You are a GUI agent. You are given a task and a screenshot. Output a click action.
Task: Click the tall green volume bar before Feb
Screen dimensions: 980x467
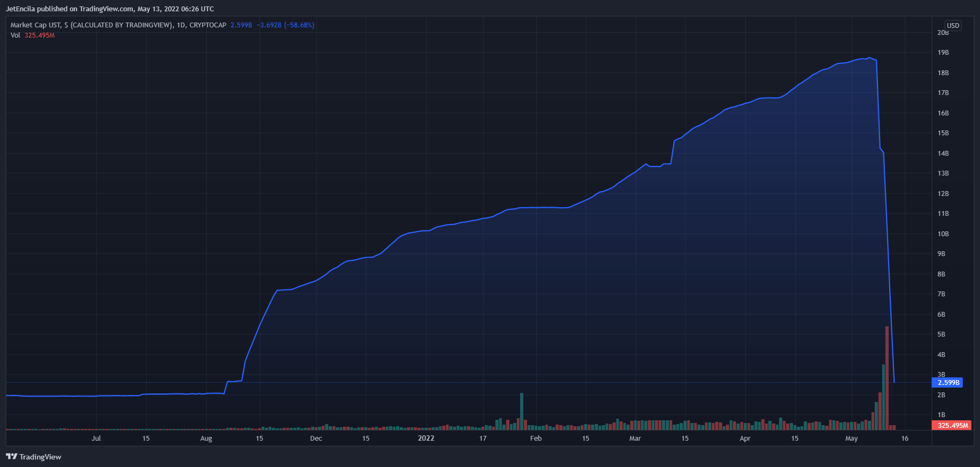(x=522, y=411)
